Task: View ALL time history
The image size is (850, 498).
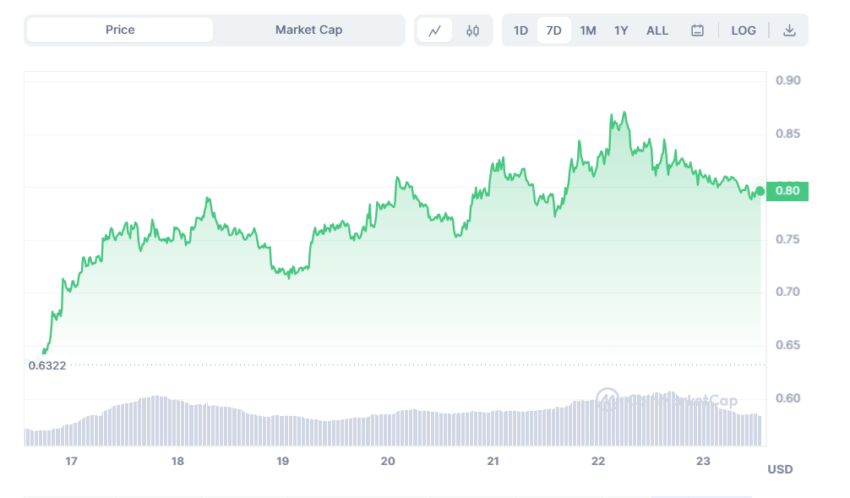Action: (657, 31)
